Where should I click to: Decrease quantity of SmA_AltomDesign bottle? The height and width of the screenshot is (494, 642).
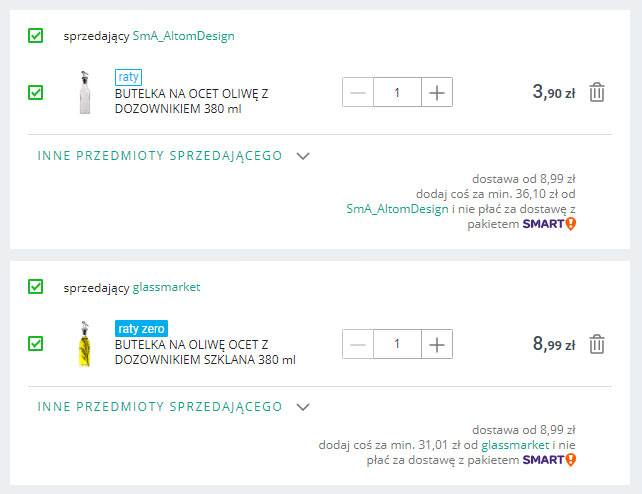click(358, 92)
